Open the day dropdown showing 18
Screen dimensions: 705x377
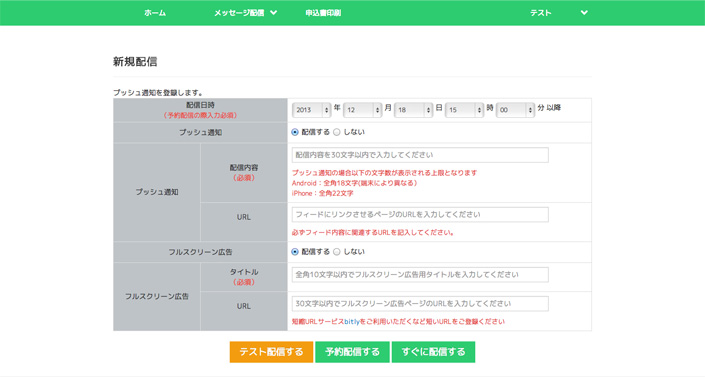tap(414, 110)
